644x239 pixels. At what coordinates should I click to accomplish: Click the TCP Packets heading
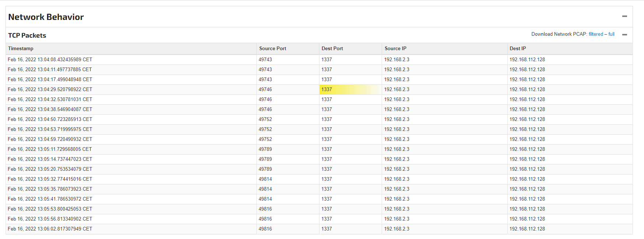tap(27, 35)
